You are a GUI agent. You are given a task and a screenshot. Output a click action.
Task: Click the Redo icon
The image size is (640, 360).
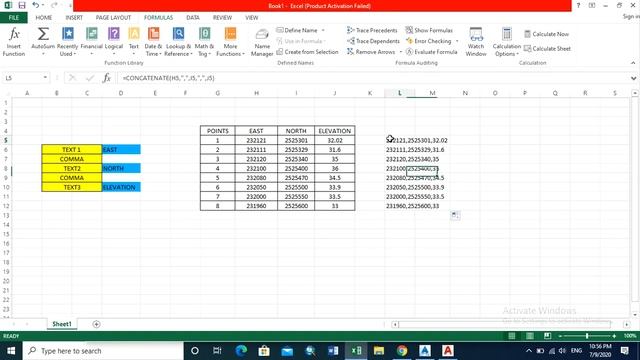click(x=54, y=5)
